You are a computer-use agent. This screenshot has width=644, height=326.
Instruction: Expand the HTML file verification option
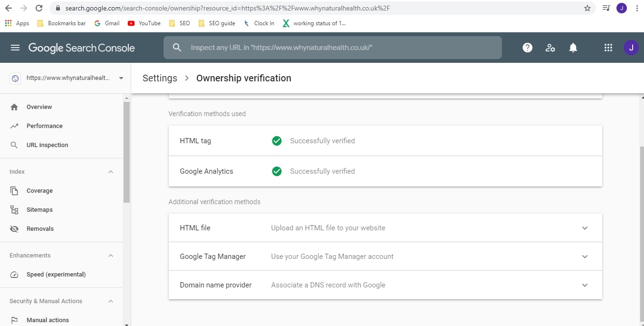[585, 228]
